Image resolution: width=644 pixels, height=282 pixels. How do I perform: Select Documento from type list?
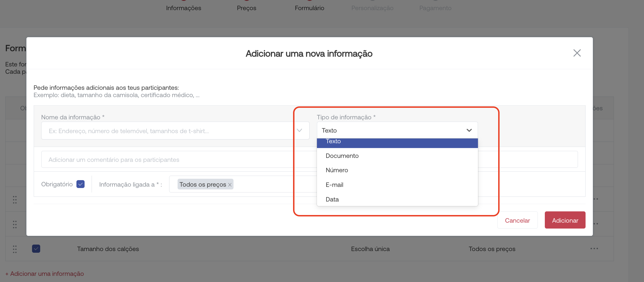[x=342, y=156]
